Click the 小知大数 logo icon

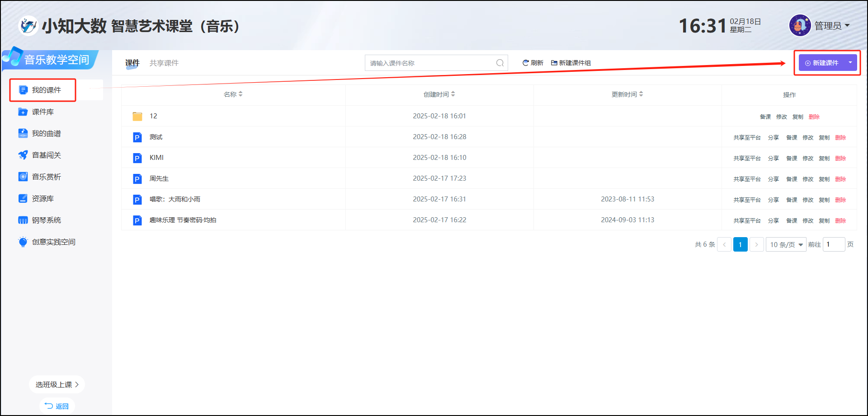28,25
